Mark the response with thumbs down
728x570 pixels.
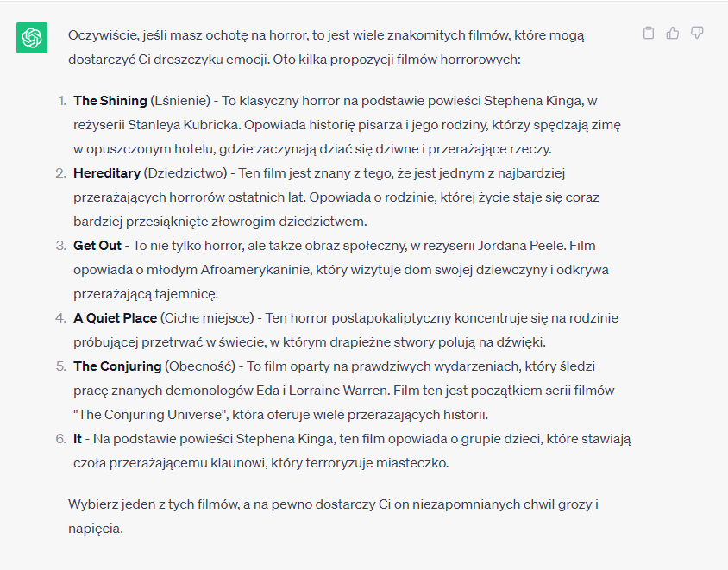click(697, 33)
